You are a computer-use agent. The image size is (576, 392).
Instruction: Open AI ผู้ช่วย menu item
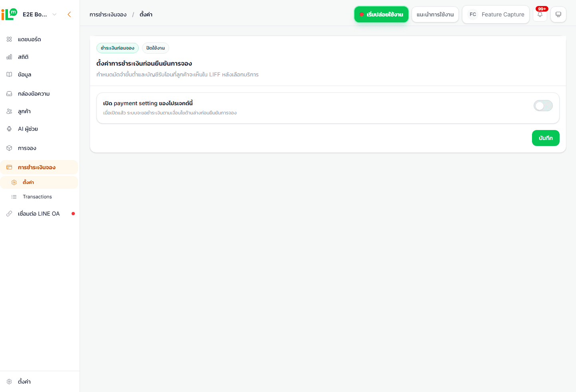(39, 129)
